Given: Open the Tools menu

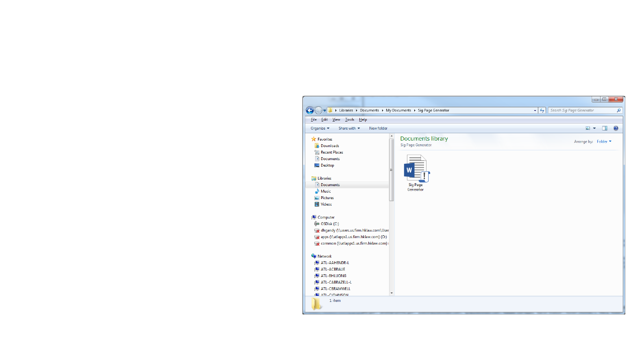Looking at the screenshot, I should coord(350,120).
